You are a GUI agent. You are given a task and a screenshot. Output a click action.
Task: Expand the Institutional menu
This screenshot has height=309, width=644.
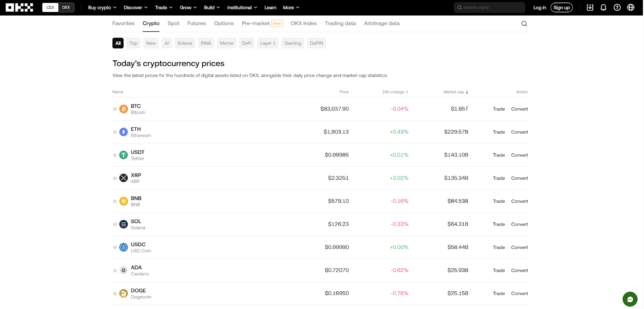coord(242,7)
